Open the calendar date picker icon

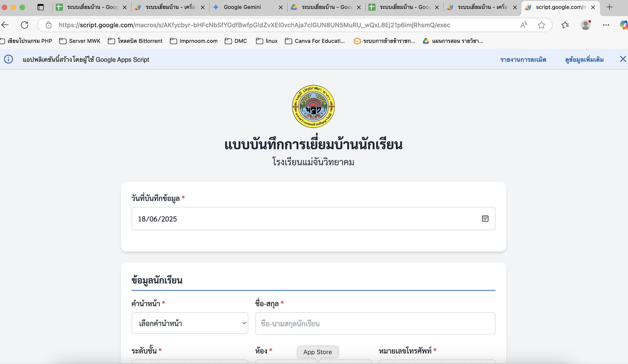pyautogui.click(x=485, y=219)
